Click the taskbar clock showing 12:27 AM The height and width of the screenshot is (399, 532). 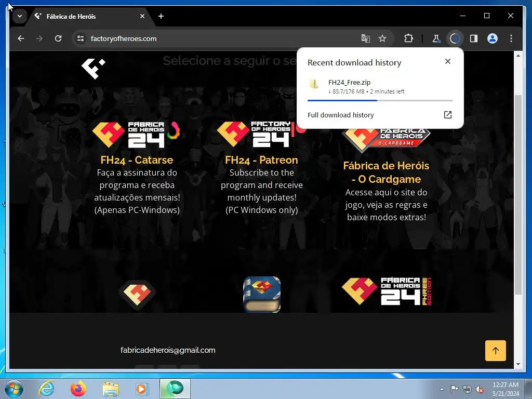click(x=506, y=389)
